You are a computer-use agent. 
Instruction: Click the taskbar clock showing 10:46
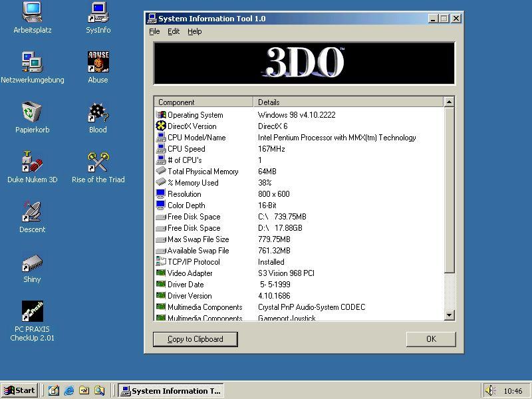[513, 391]
